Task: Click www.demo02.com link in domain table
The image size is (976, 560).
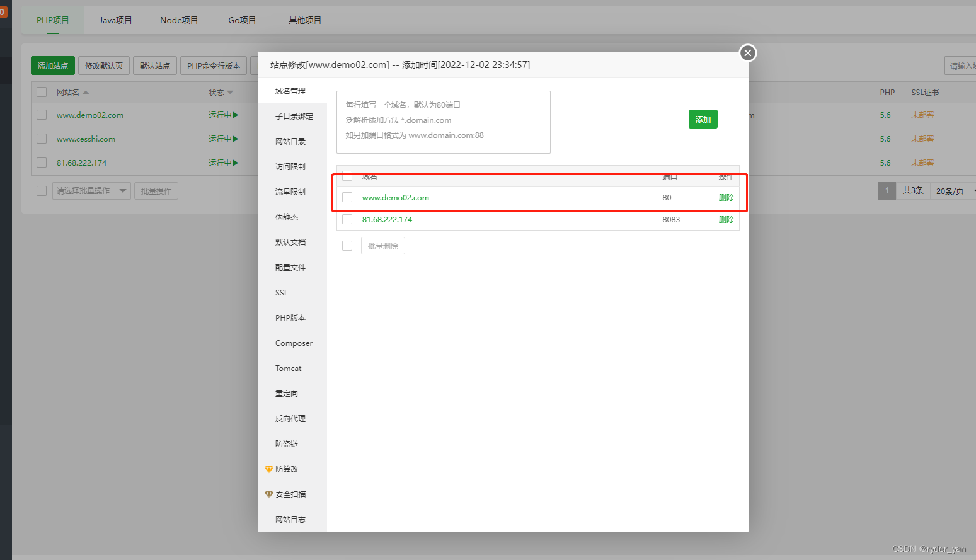Action: click(396, 197)
